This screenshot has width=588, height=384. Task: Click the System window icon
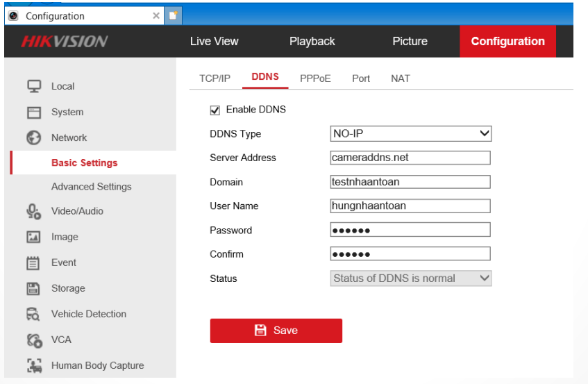pyautogui.click(x=34, y=112)
